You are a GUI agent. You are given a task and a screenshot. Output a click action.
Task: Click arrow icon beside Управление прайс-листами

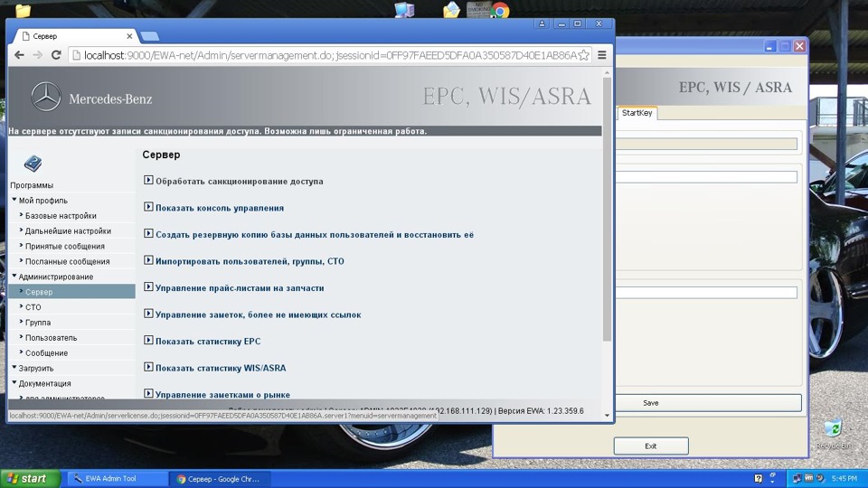(x=147, y=286)
